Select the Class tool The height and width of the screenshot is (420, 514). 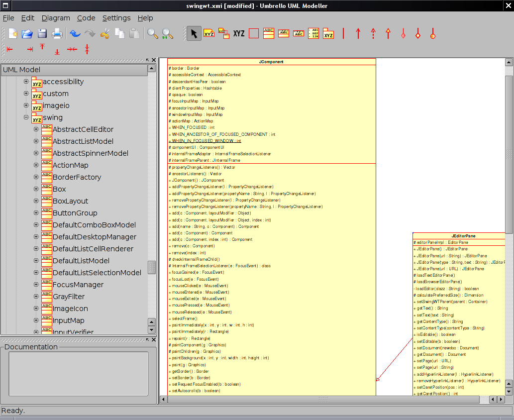coord(269,33)
